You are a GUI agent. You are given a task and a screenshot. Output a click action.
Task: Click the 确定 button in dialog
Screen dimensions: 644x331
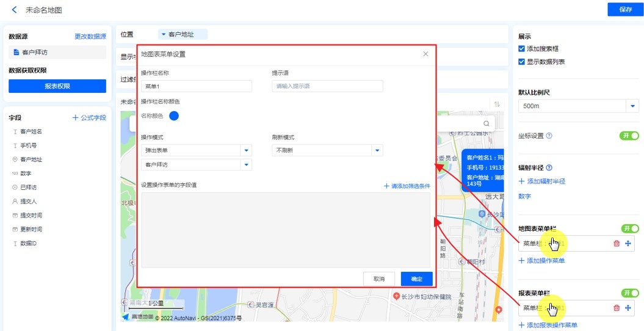coord(416,279)
